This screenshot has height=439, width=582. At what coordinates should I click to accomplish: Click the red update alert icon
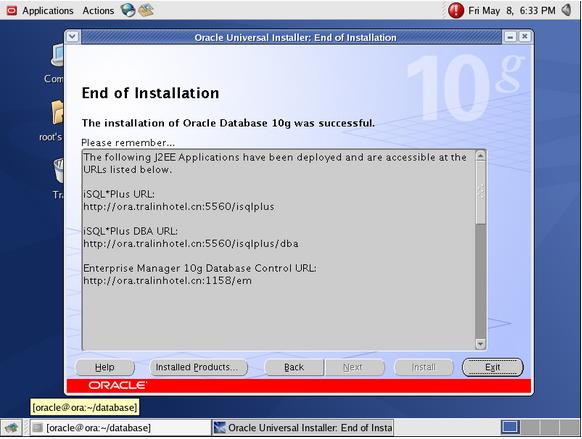point(456,10)
